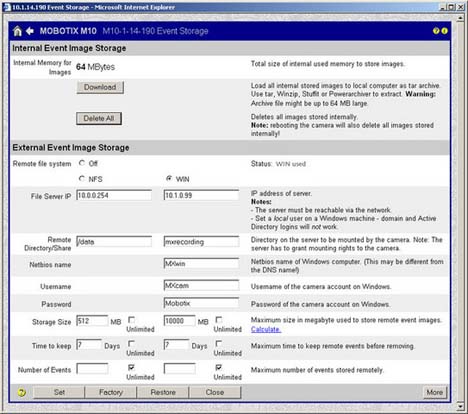The image size is (468, 414).
Task: Open the yellow question mark help icon in header
Action: point(436,31)
